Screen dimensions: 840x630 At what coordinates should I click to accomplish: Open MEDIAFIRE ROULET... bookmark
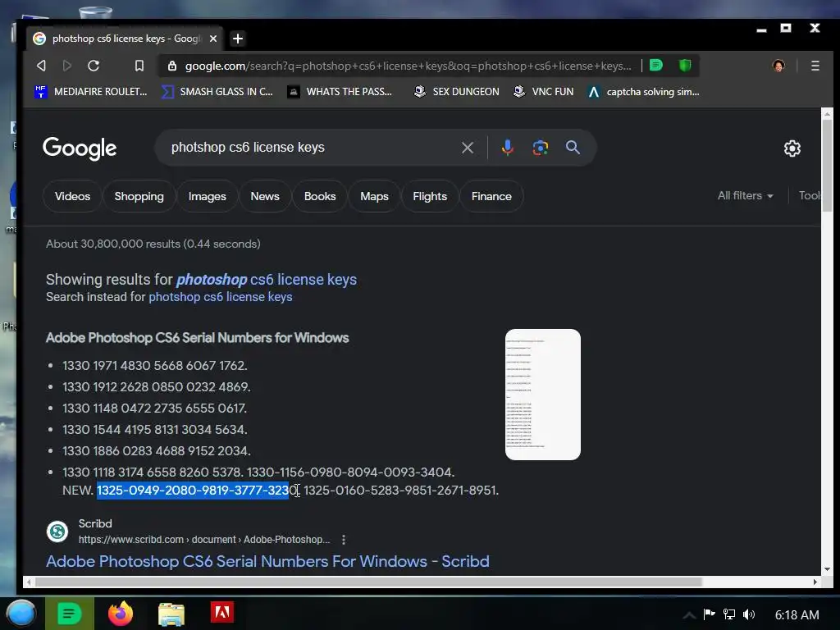tap(90, 92)
